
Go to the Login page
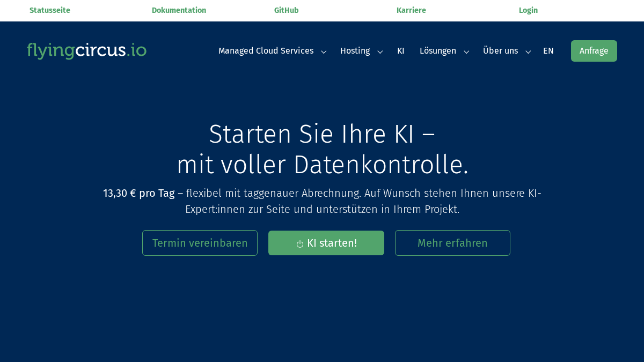(x=528, y=10)
